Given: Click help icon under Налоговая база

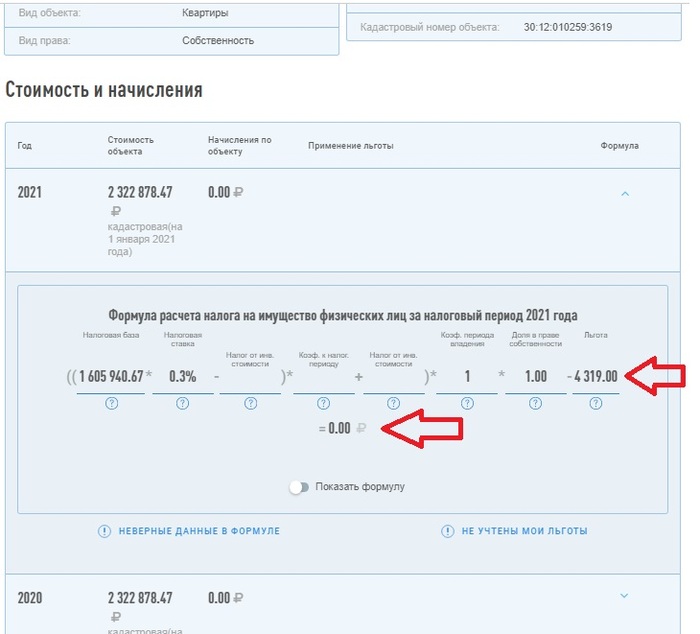Looking at the screenshot, I should pos(112,404).
